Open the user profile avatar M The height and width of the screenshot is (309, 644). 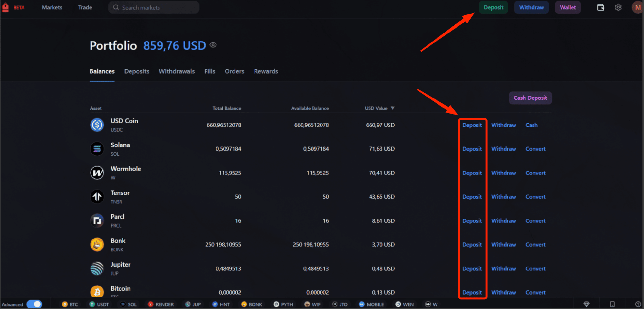point(637,7)
